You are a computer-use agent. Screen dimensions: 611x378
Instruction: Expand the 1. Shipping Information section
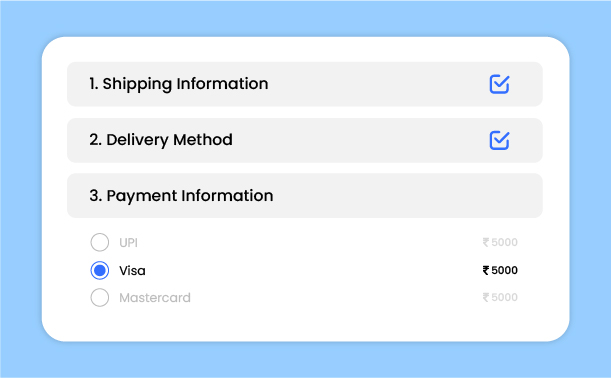305,84
